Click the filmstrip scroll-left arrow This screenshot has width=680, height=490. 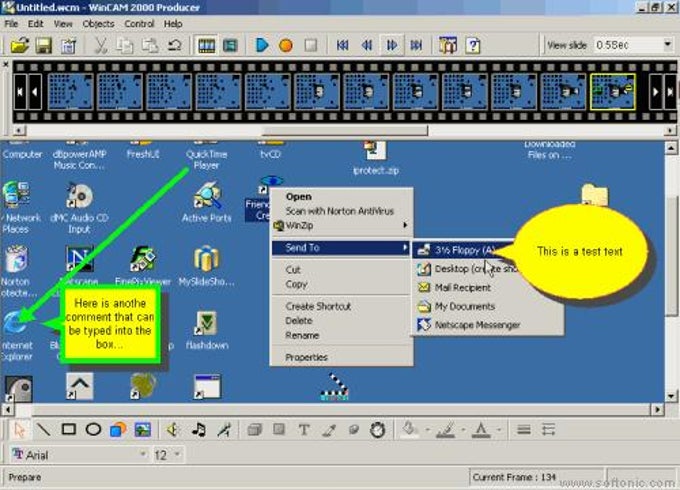pyautogui.click(x=35, y=91)
